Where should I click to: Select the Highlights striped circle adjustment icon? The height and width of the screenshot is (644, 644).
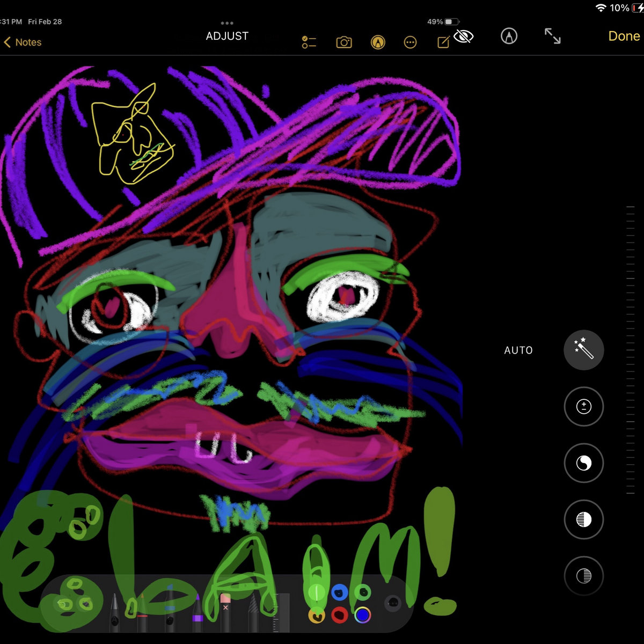click(x=583, y=519)
